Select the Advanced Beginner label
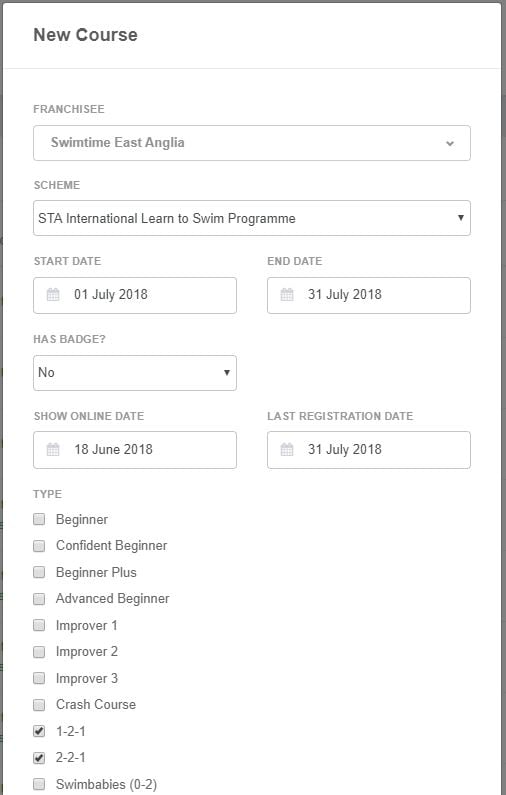 point(113,599)
